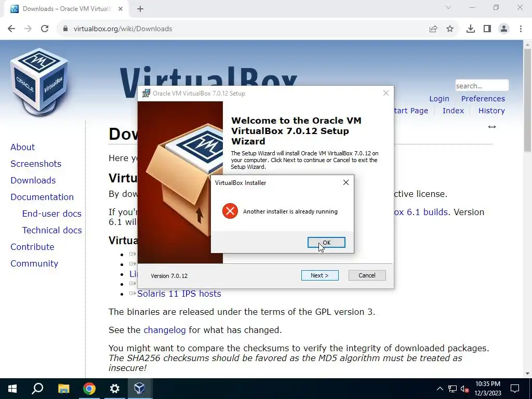Click the Windows Start button
Screen dimensions: 532x399
tap(12, 389)
